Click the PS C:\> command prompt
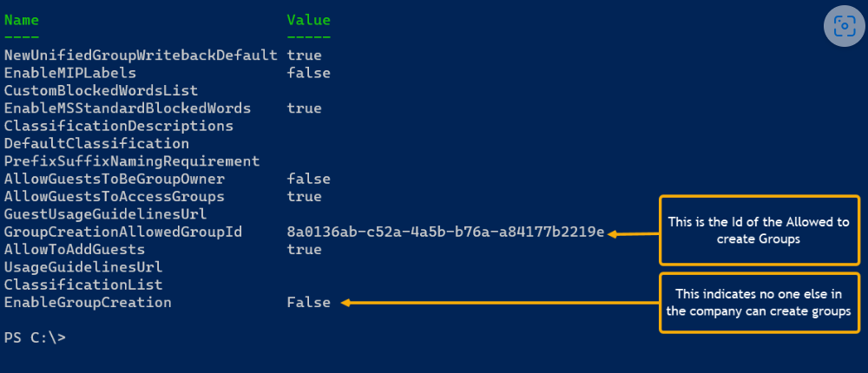 click(x=34, y=337)
